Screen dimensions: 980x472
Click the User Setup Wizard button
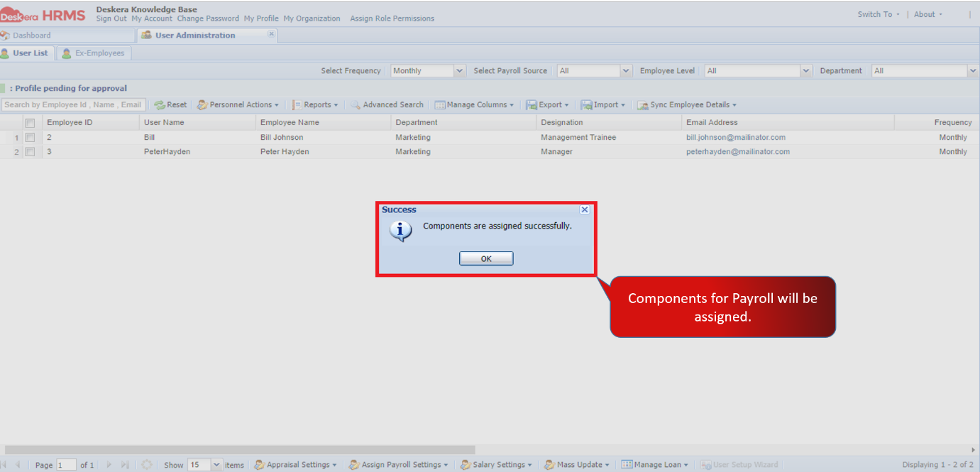click(739, 465)
